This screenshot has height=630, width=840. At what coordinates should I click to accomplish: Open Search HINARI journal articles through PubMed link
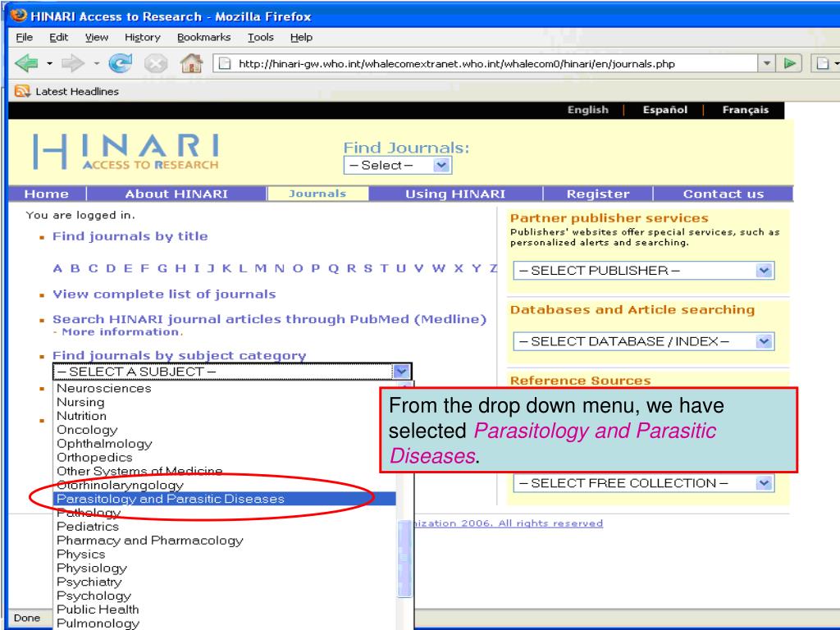(269, 319)
